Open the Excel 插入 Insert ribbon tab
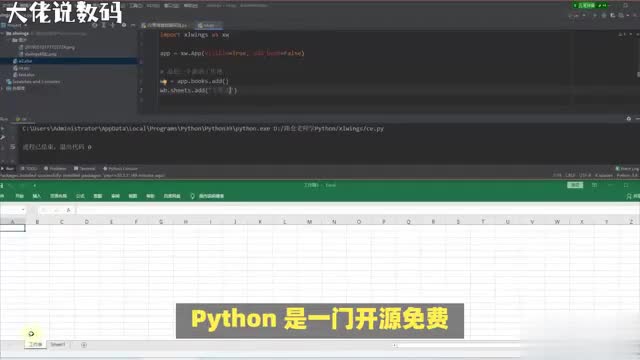The image size is (640, 360). (x=36, y=196)
